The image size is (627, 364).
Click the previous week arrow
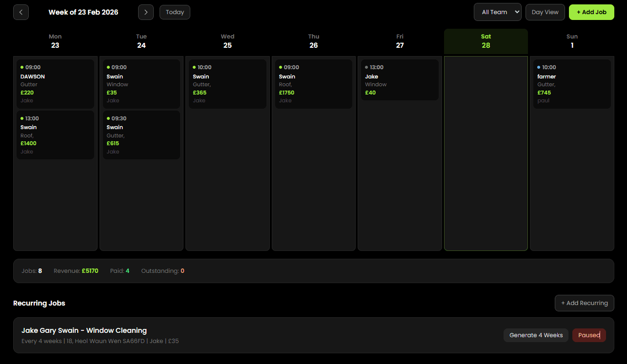[x=20, y=12]
